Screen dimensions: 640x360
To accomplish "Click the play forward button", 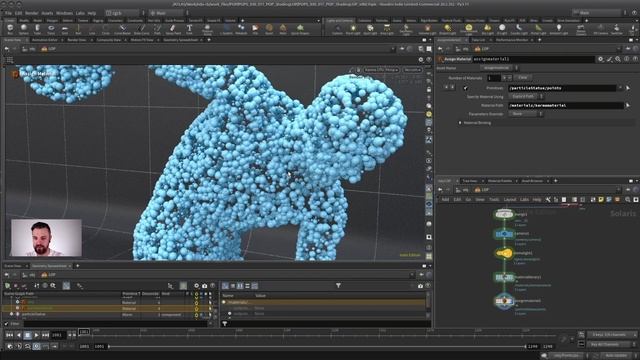I will coord(36,335).
